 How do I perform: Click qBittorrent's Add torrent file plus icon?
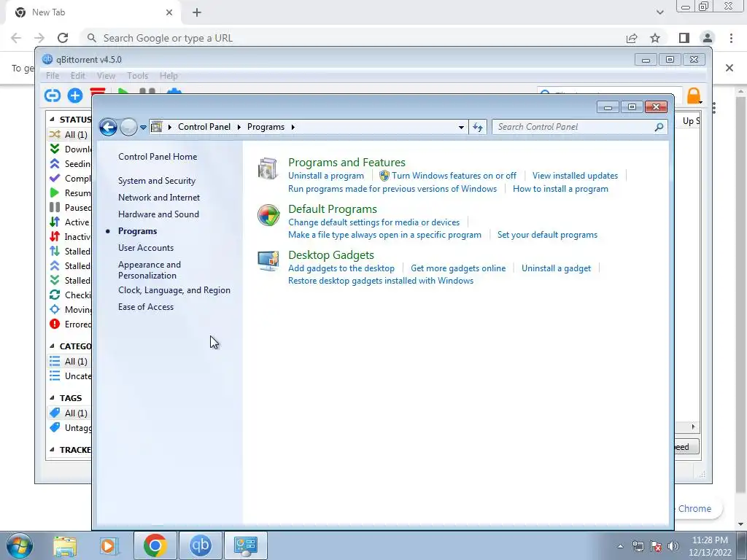(x=75, y=96)
